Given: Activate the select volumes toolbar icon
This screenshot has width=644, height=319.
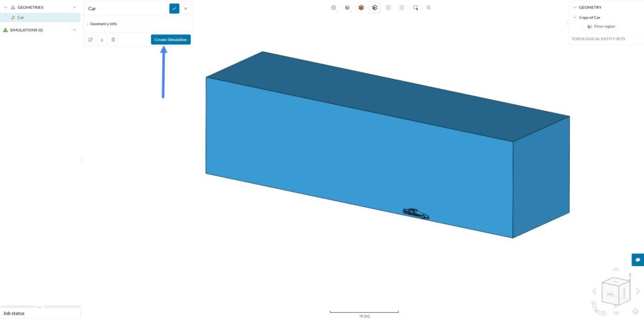Looking at the screenshot, I should [361, 8].
